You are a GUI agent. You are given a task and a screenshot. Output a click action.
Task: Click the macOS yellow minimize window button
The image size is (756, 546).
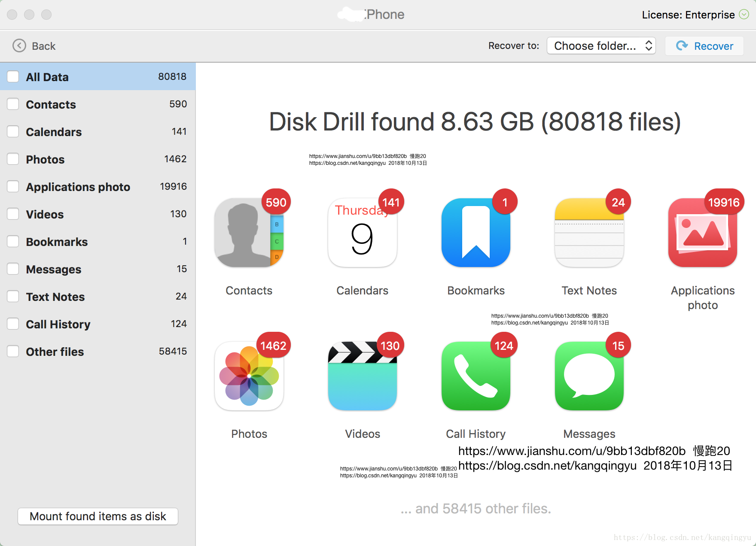click(29, 15)
